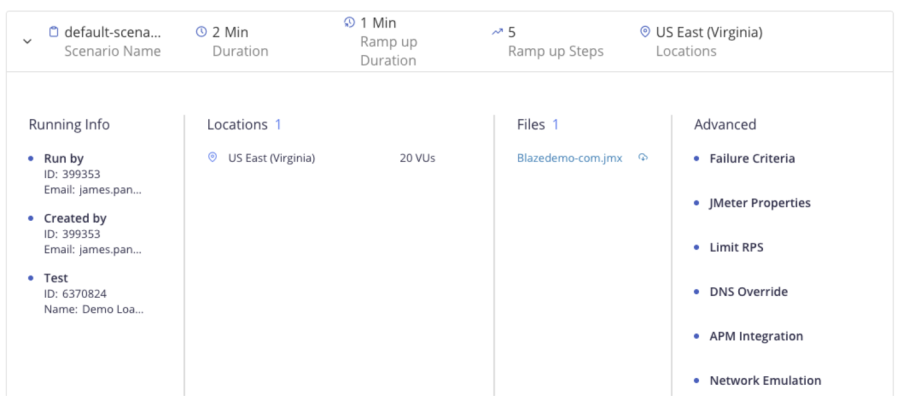The height and width of the screenshot is (410, 900).
Task: Select APM Integration item
Action: point(756,336)
